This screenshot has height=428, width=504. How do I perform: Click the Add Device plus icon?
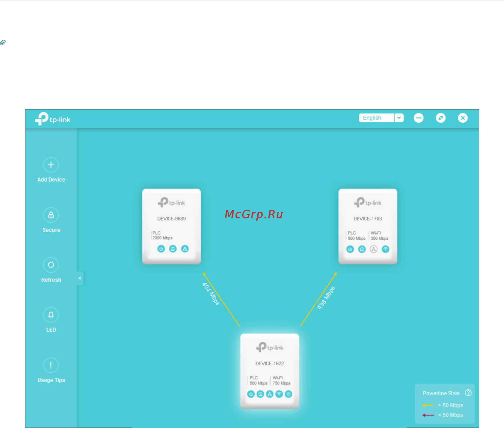coord(51,165)
